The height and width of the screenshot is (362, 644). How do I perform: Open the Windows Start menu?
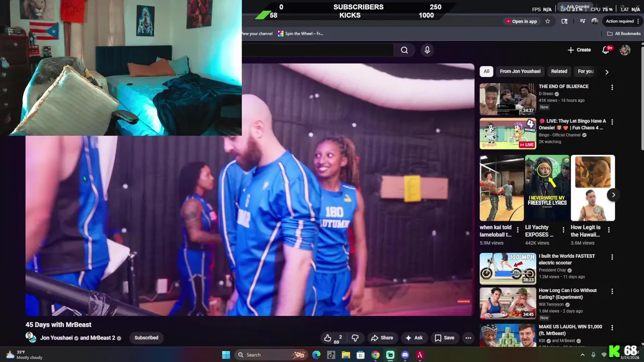click(x=226, y=355)
